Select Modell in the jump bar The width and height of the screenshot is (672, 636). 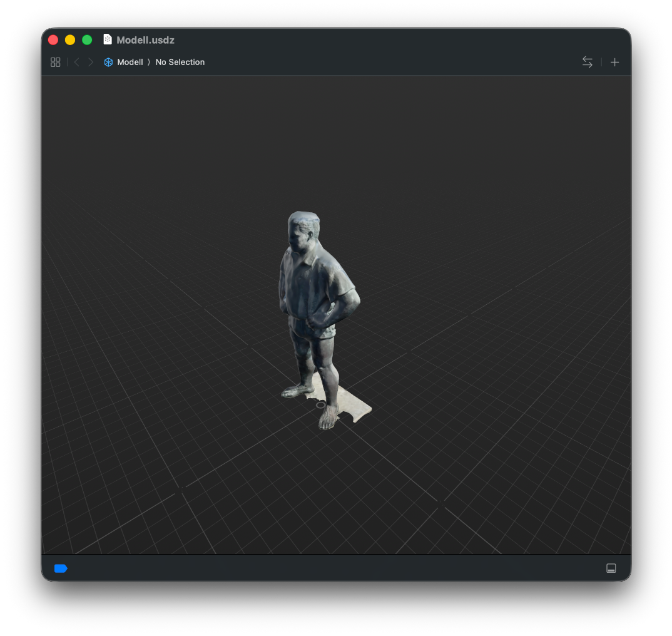point(130,62)
